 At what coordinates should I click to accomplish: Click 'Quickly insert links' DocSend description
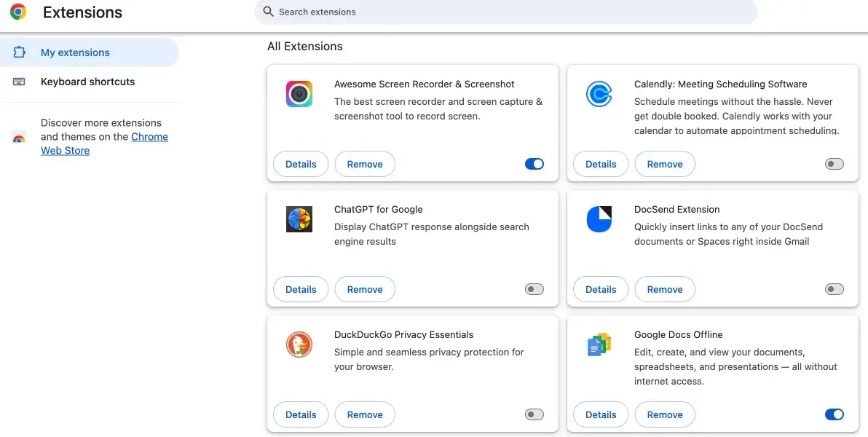[728, 235]
